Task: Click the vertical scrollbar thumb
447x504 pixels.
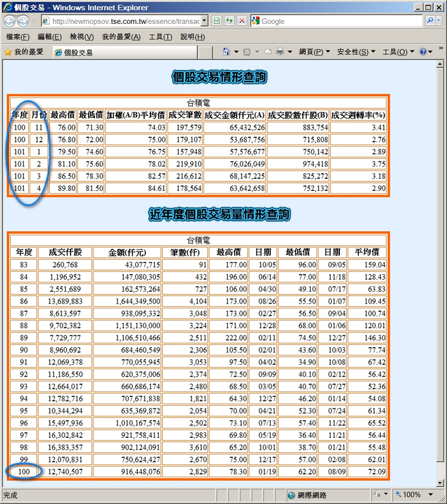Action: tap(440, 265)
